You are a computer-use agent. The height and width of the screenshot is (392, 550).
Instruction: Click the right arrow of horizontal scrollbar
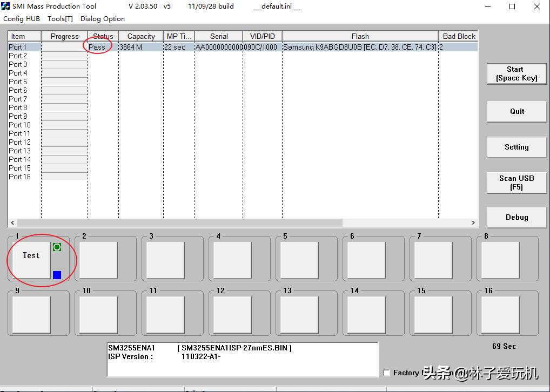coord(473,222)
